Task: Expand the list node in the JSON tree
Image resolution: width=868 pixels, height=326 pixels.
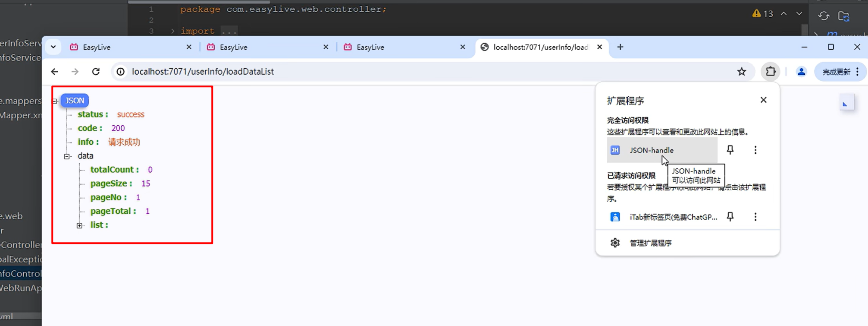Action: point(80,225)
